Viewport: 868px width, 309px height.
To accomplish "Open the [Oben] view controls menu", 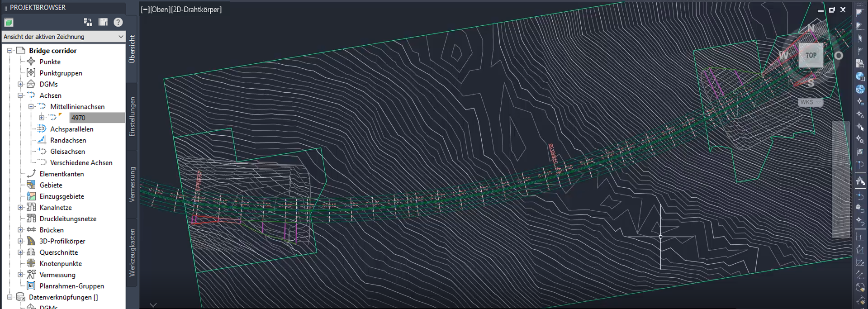I will (x=160, y=10).
